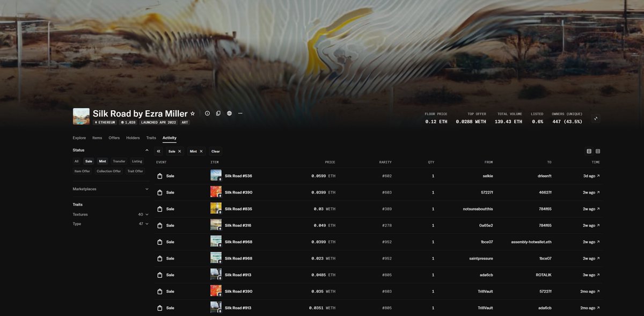Clear all active filters
This screenshot has height=316, width=644.
(215, 152)
